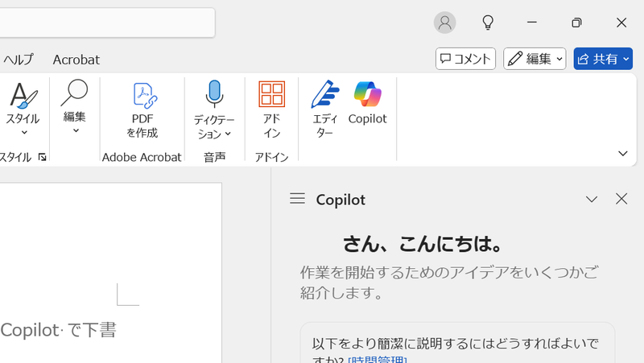Open the Dictation options dropdown
This screenshot has width=644, height=363.
click(x=228, y=134)
